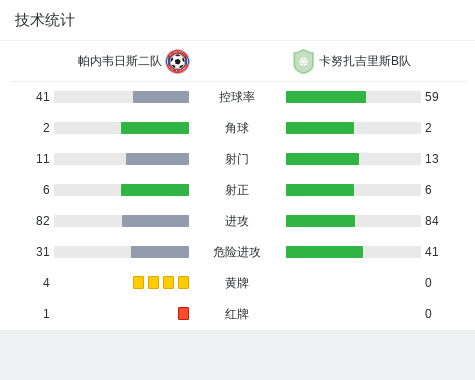This screenshot has height=380, width=475.
Task: Click the left 角球 green bar
Action: point(155,128)
